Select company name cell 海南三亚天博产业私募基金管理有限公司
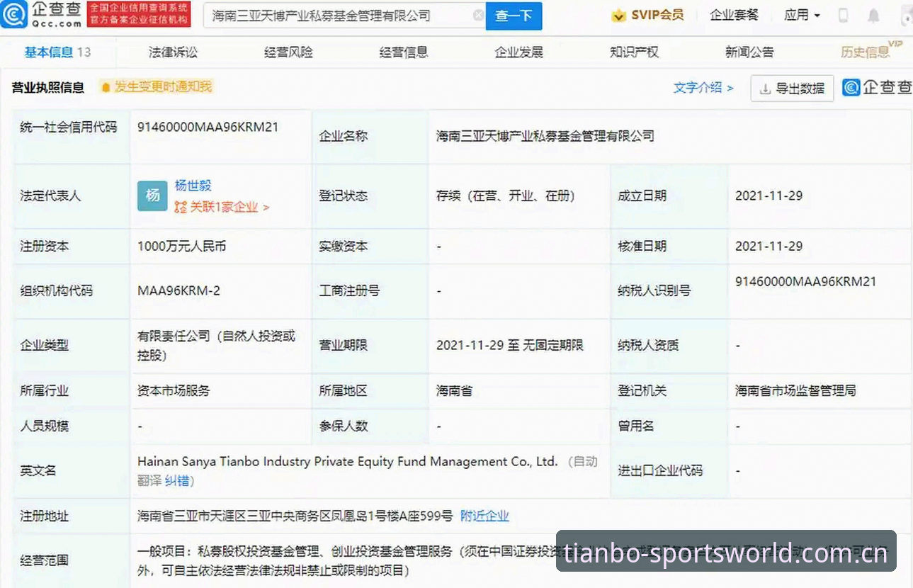 pyautogui.click(x=545, y=136)
